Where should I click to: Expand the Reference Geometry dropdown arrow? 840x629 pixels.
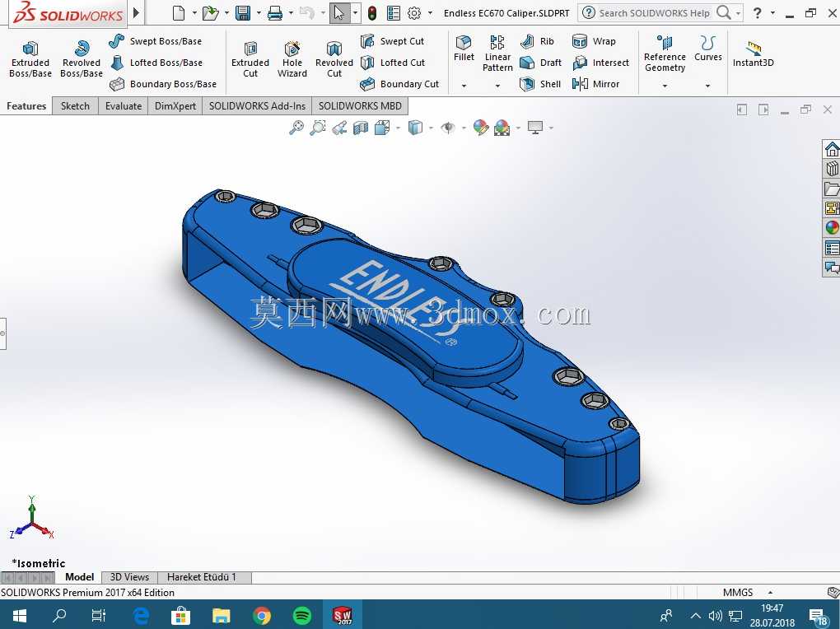coord(665,85)
